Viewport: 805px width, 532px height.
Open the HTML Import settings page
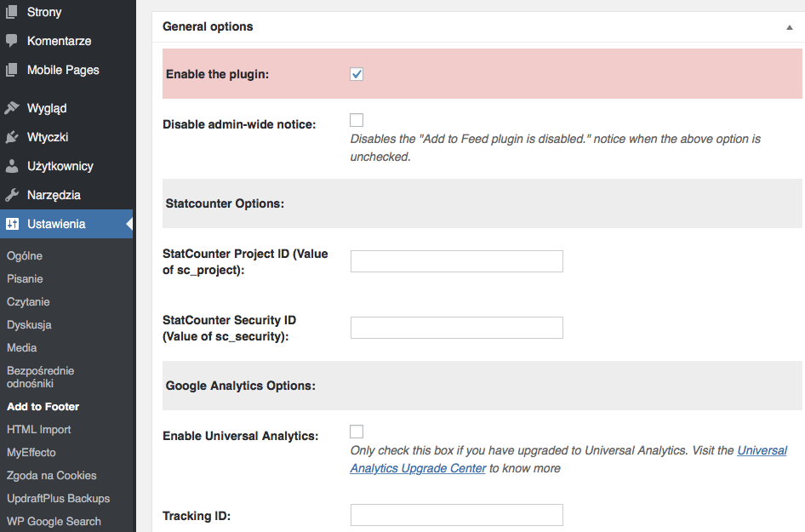click(x=39, y=430)
